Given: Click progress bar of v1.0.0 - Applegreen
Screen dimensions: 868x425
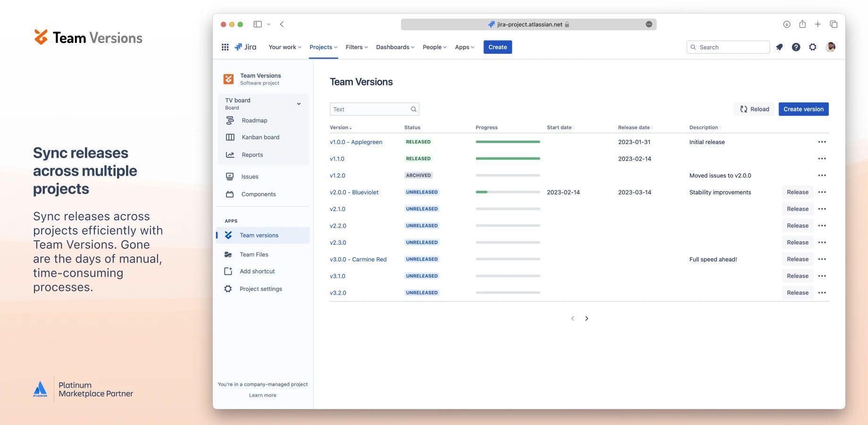Looking at the screenshot, I should [508, 142].
